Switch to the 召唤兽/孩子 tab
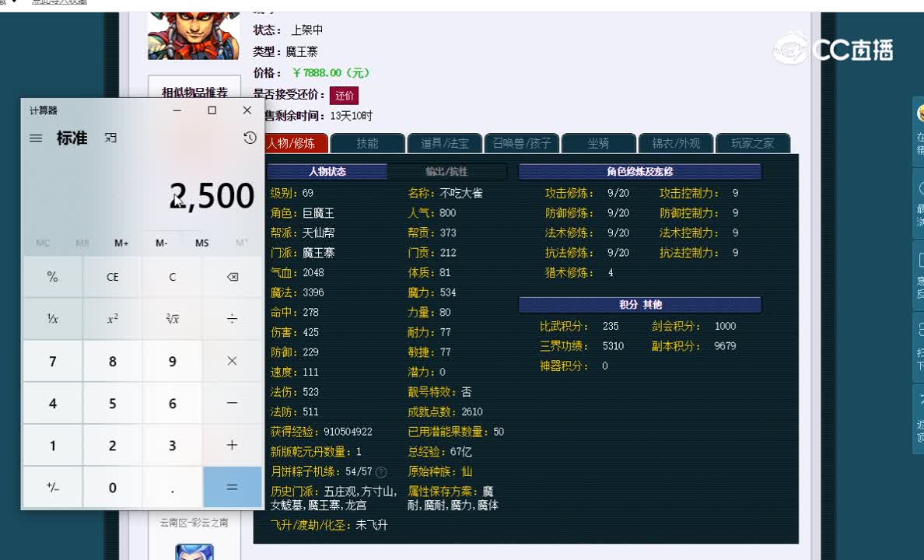The image size is (924, 560). click(x=521, y=143)
